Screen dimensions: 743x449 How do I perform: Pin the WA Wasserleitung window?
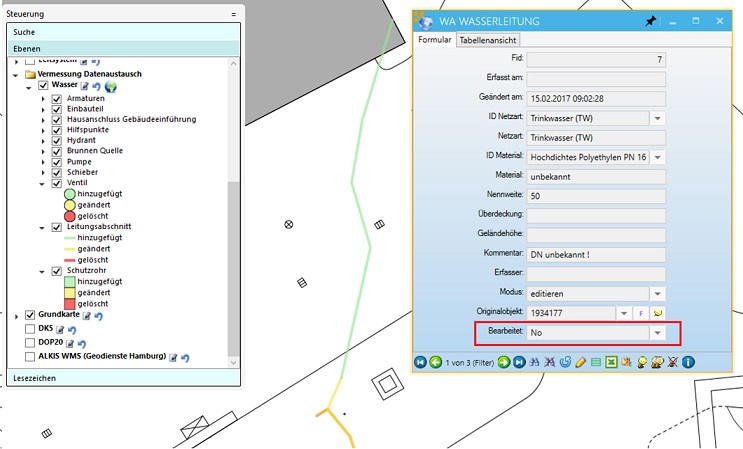tap(651, 21)
